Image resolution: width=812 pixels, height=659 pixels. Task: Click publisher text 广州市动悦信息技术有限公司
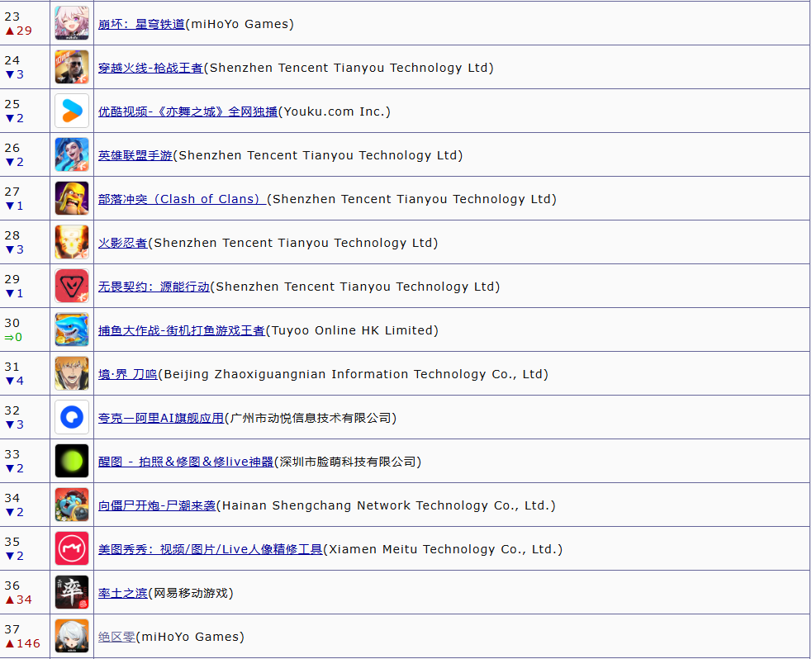[311, 418]
